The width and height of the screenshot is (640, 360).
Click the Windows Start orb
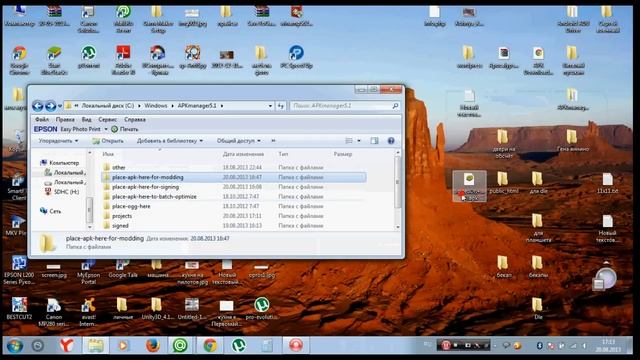(x=14, y=346)
